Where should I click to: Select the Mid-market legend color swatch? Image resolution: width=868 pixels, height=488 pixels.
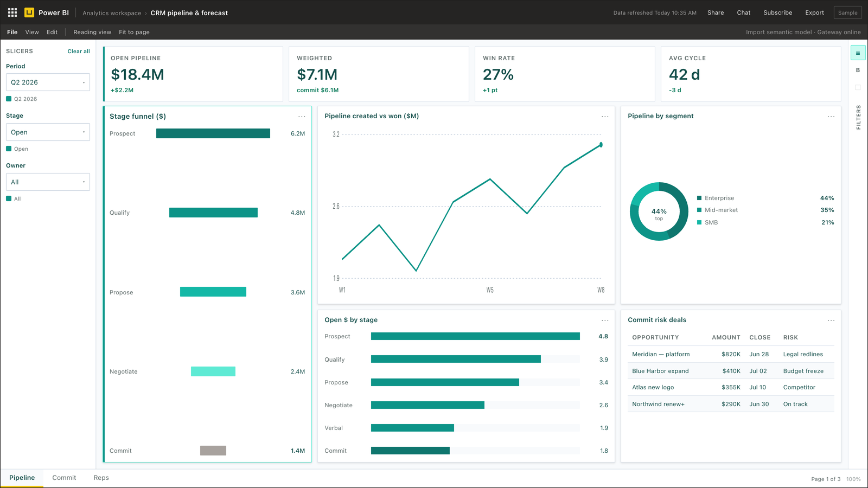pyautogui.click(x=699, y=210)
